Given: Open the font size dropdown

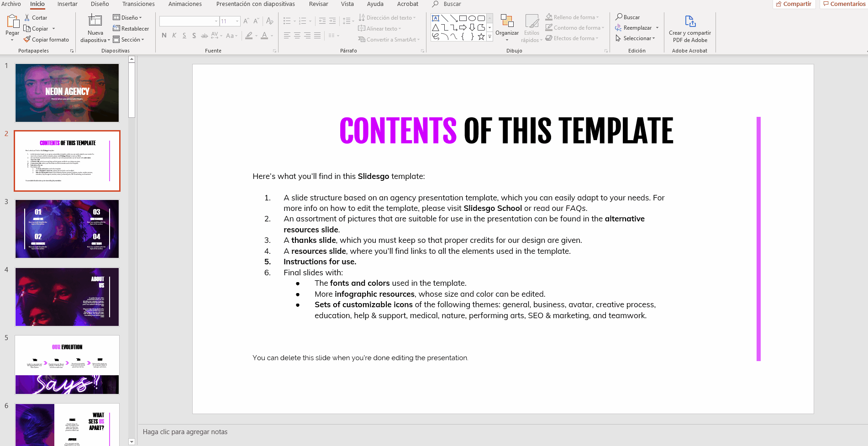Looking at the screenshot, I should (x=237, y=21).
